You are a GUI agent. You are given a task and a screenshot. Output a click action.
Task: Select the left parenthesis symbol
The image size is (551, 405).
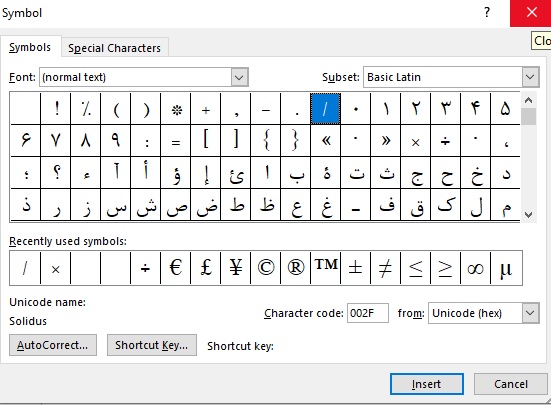point(115,109)
